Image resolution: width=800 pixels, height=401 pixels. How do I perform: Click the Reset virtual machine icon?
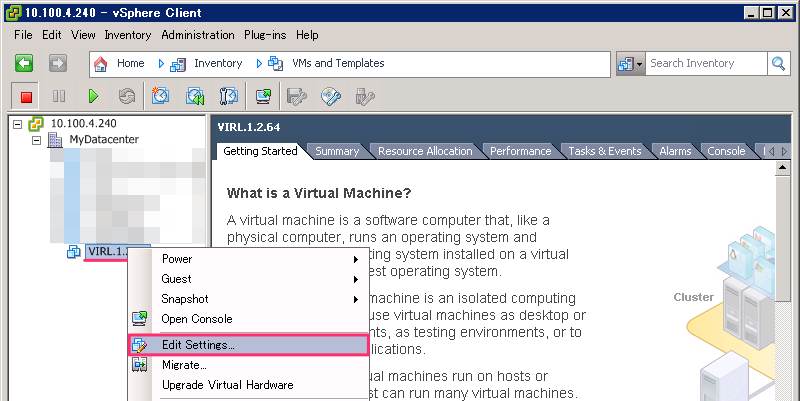pos(127,96)
